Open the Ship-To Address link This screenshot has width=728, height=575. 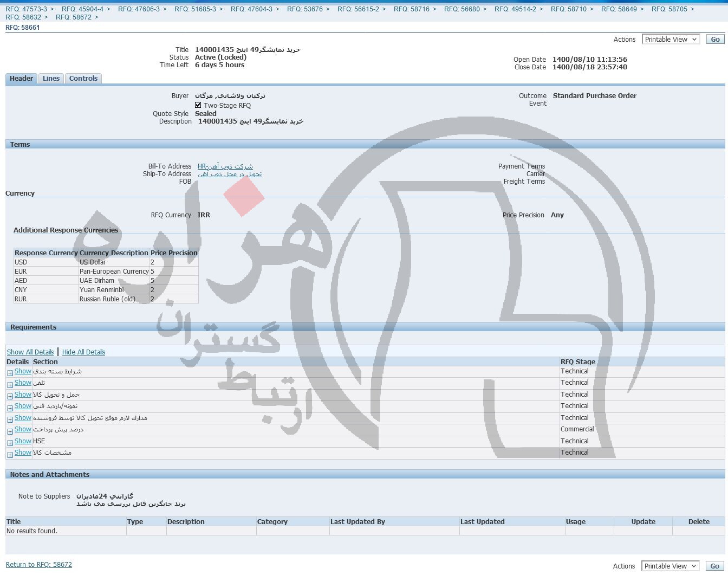[x=229, y=174]
